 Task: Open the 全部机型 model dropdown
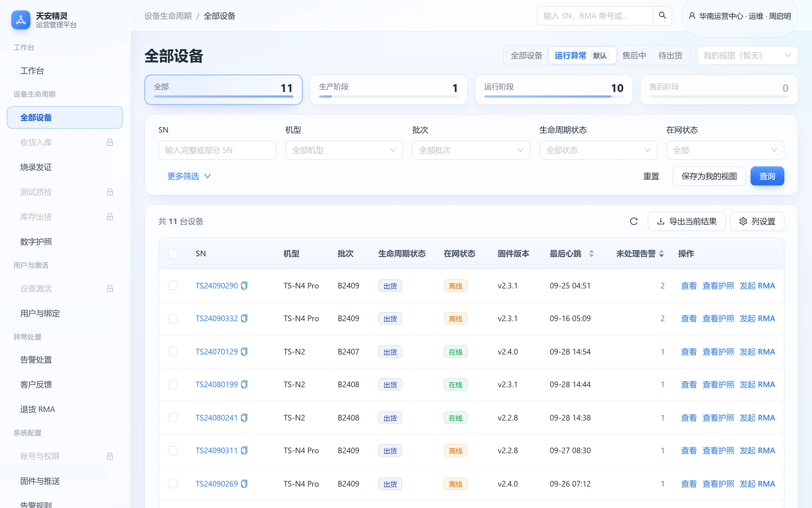344,150
